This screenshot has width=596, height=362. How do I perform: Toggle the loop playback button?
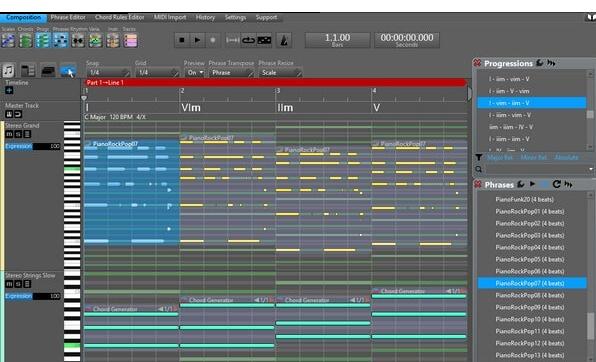[x=249, y=40]
